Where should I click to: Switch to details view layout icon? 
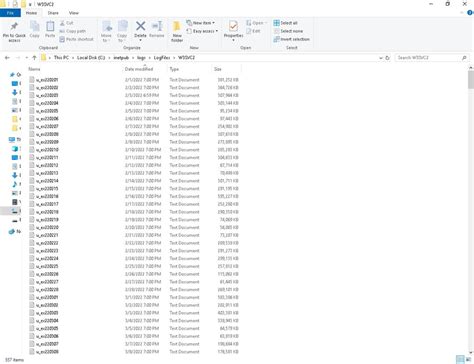pyautogui.click(x=460, y=359)
